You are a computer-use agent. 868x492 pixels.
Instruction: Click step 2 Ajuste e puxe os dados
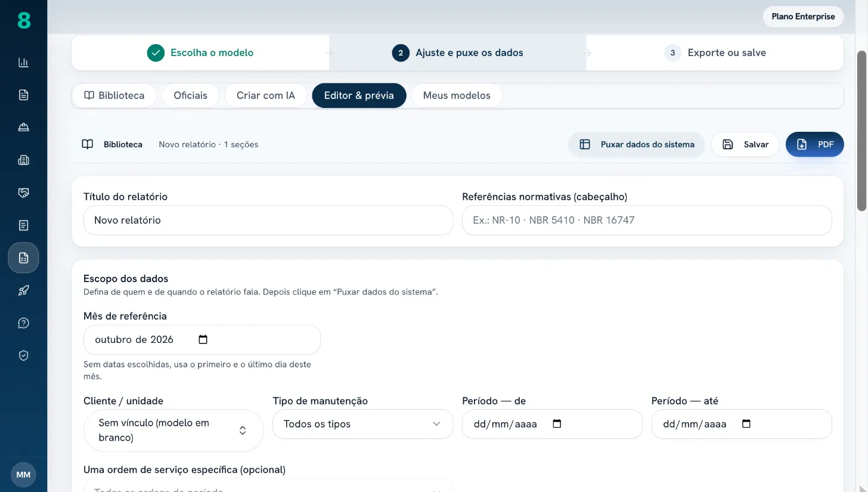[x=458, y=52]
